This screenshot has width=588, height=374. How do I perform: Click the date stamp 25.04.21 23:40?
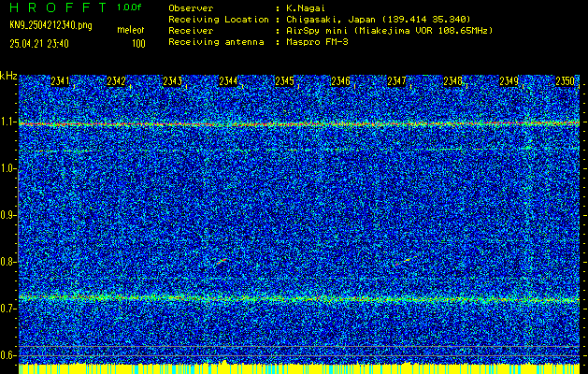[39, 44]
